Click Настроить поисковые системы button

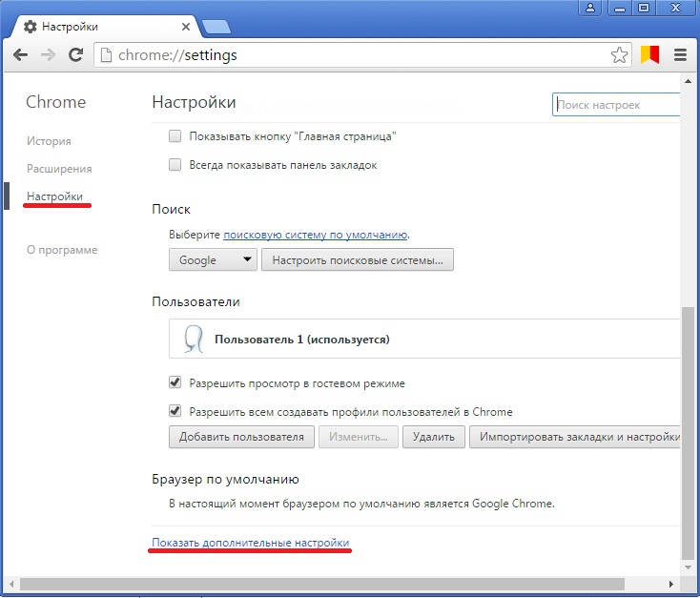358,259
